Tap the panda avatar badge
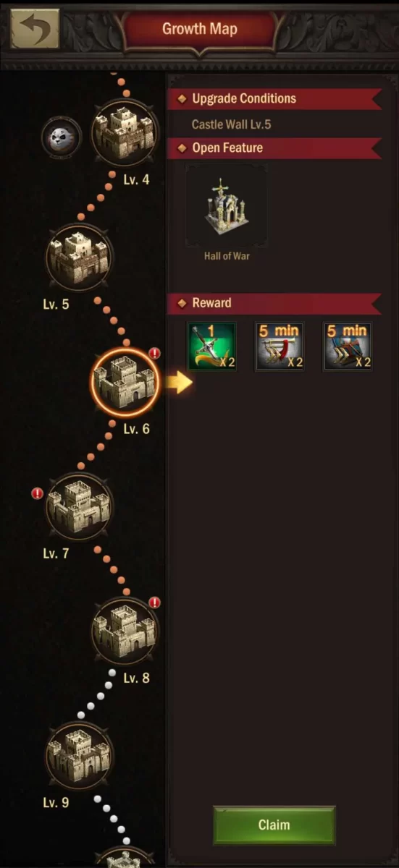Screen dimensions: 399x868 [x=57, y=137]
